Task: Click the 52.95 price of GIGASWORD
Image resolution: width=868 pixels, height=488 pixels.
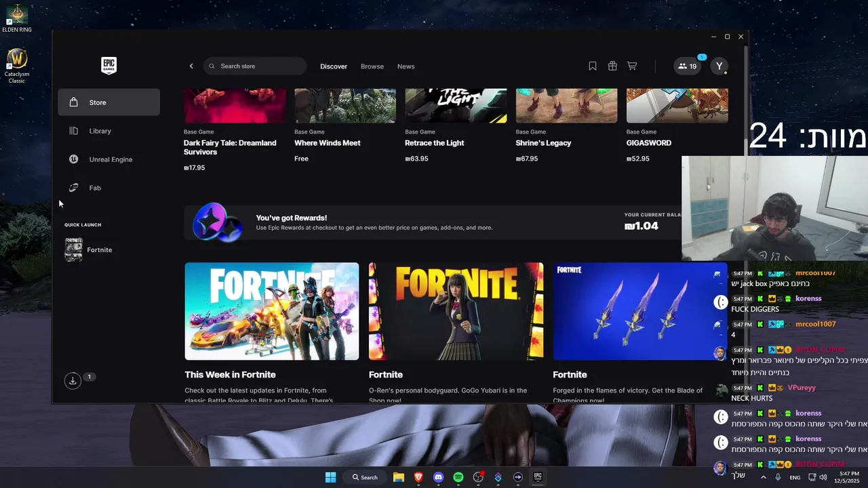Action: click(x=638, y=159)
